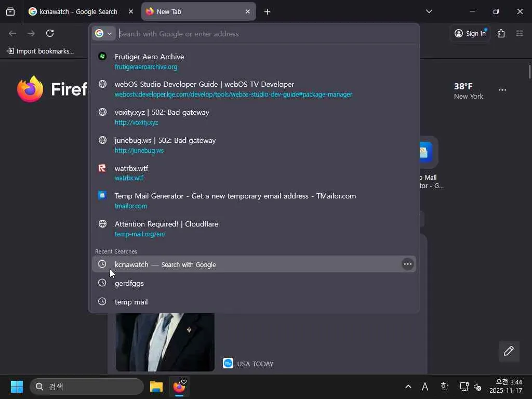
Task: Click the TMailor favicon icon
Action: coord(102,195)
